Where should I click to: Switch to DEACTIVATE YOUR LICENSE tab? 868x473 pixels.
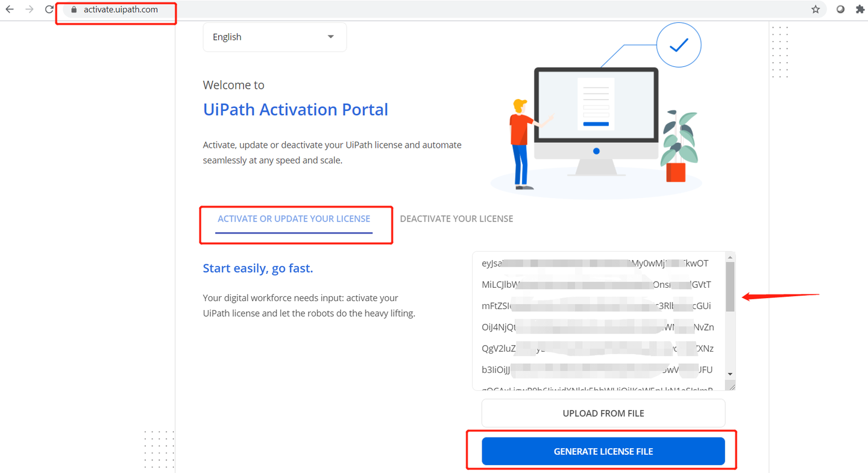[x=456, y=218]
